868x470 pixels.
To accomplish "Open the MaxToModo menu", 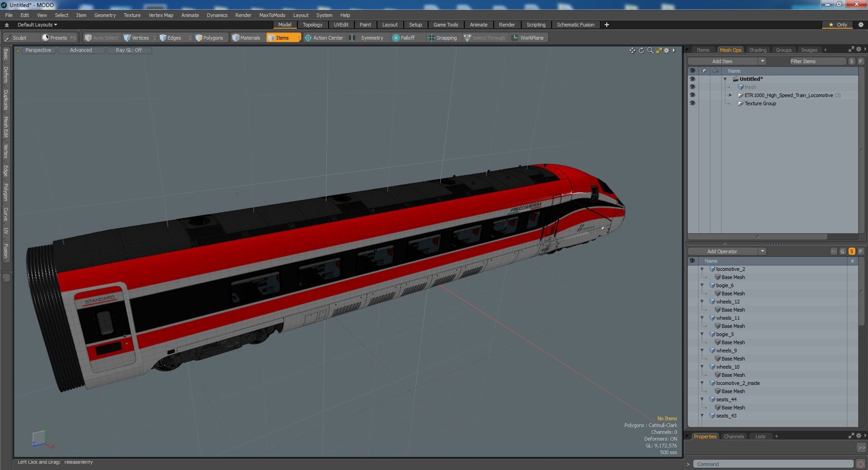I will point(272,15).
